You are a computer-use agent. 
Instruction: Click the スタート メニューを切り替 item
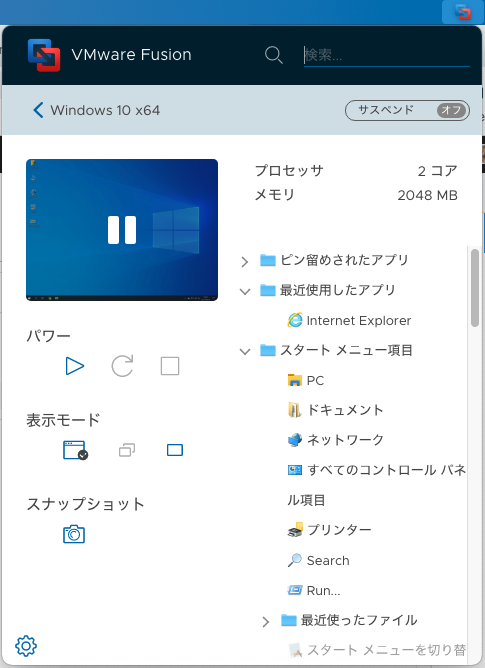(x=377, y=650)
